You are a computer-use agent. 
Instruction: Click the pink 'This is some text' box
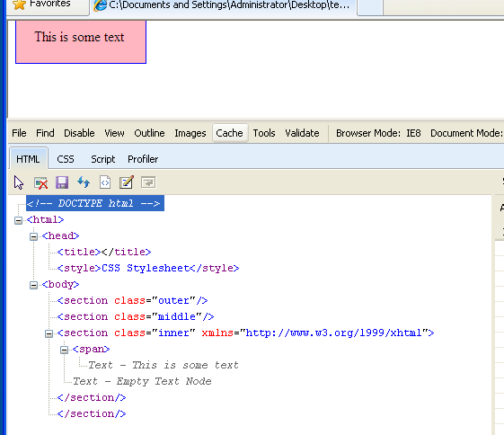(81, 42)
